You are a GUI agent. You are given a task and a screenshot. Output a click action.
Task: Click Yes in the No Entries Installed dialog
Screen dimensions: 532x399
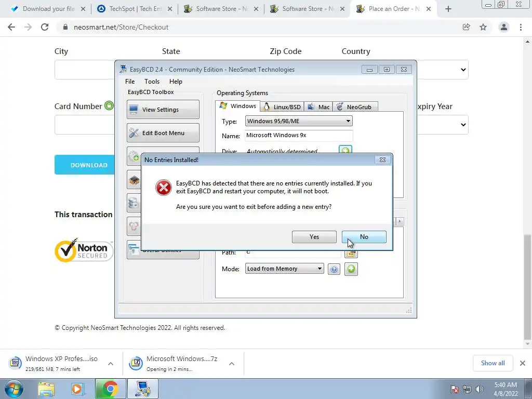pos(314,237)
